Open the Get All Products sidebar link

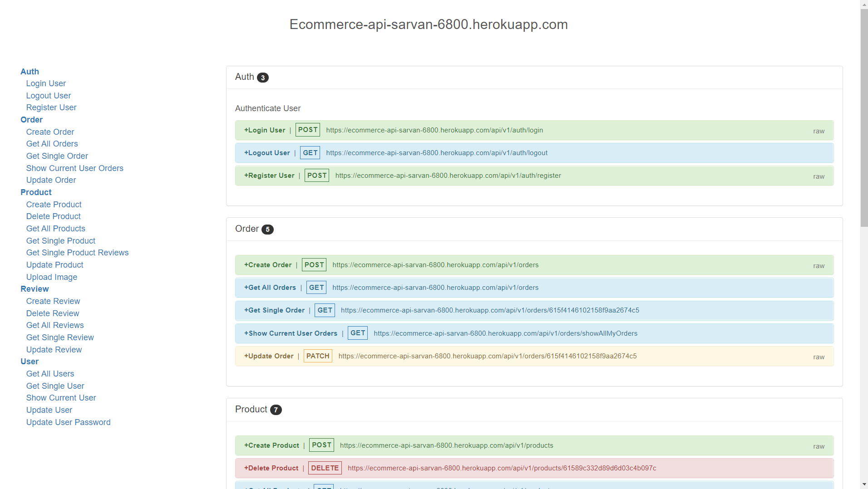(55, 228)
